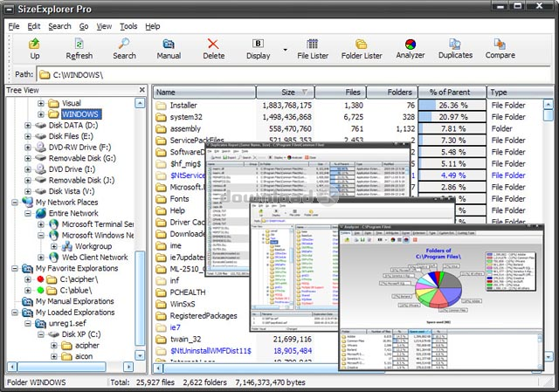559x392 pixels.
Task: Close the Tree View panel
Action: point(141,90)
